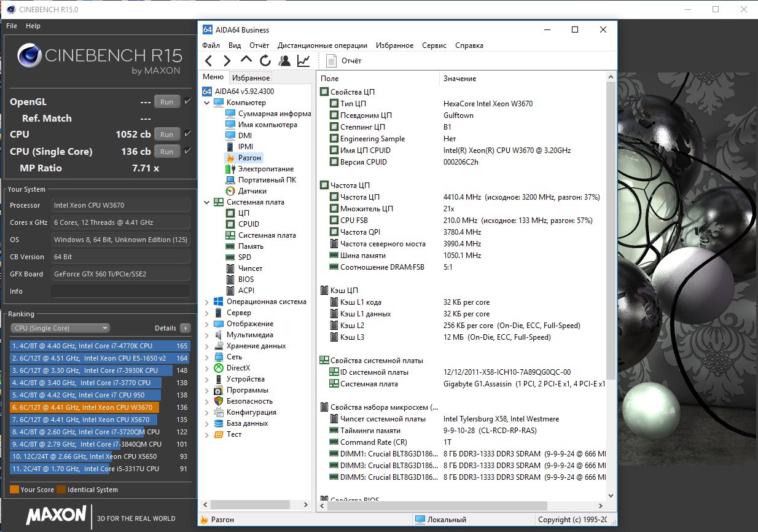Screen dimensions: 758x532
Task: Click the AIDA64 Refresh toolbar icon
Action: [x=265, y=61]
